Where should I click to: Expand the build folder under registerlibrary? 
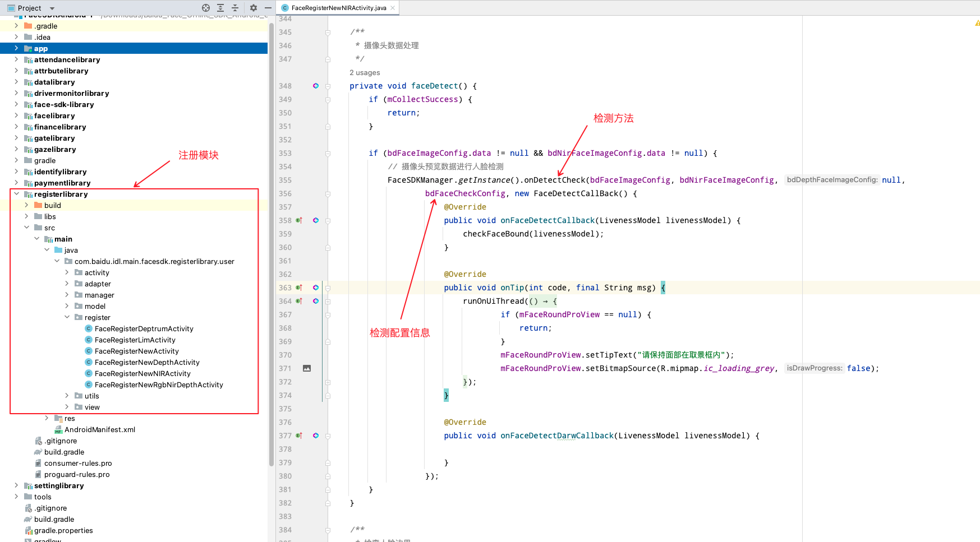tap(26, 205)
